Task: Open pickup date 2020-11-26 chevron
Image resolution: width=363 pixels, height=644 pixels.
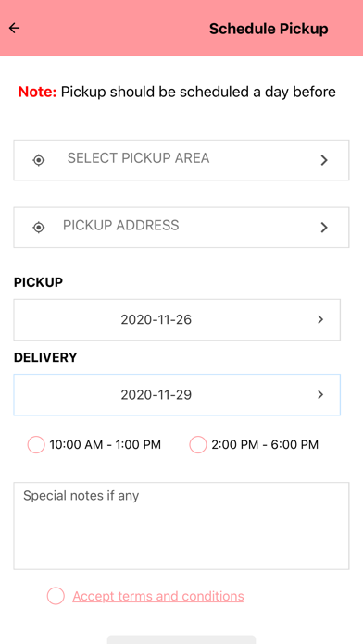Action: [x=320, y=319]
